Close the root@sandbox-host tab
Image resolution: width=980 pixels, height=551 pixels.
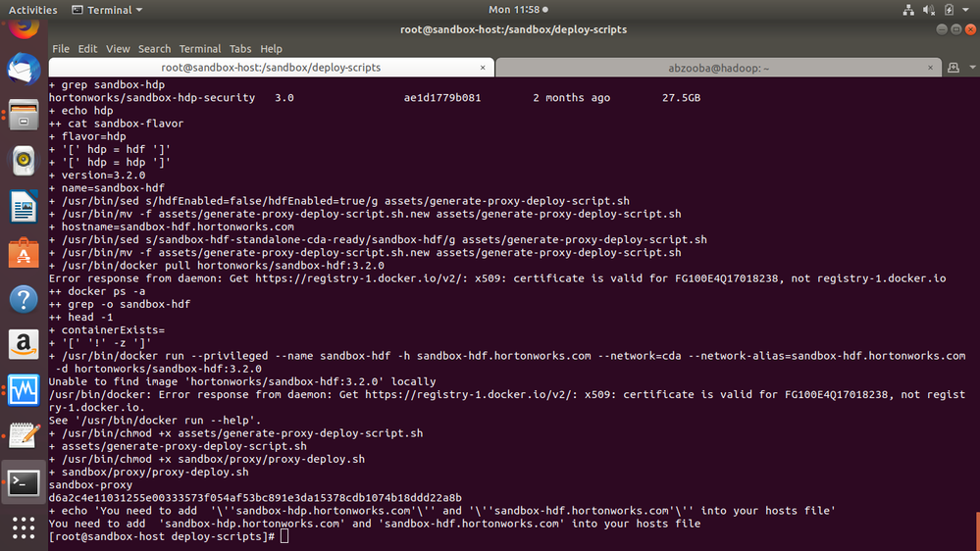point(483,68)
